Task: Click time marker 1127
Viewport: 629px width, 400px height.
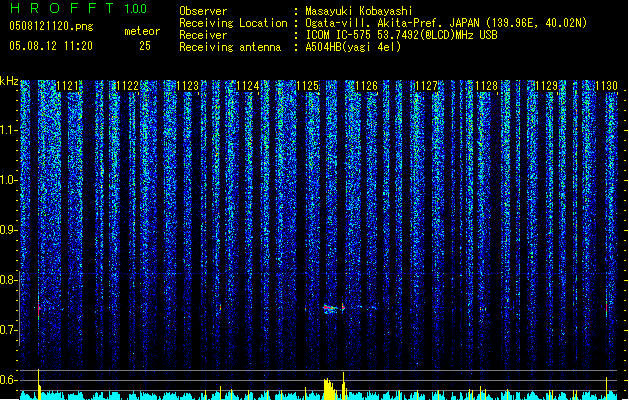Action: pos(426,86)
